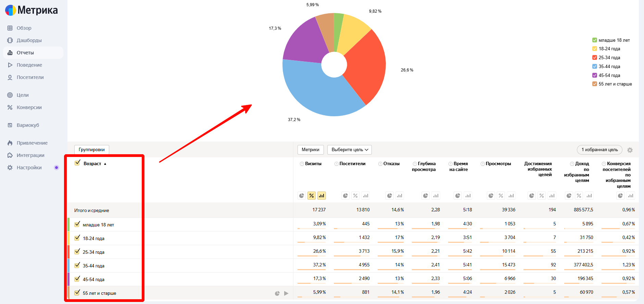Toggle bar chart icon under Визиты

[x=321, y=196]
